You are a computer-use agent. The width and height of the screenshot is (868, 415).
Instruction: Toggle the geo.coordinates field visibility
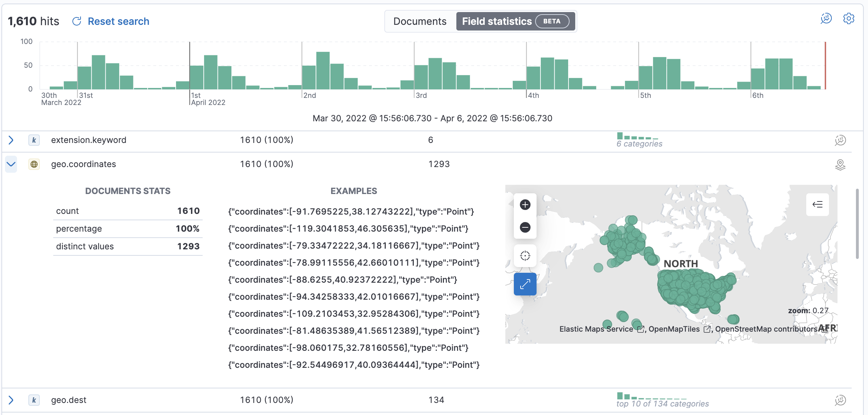11,164
